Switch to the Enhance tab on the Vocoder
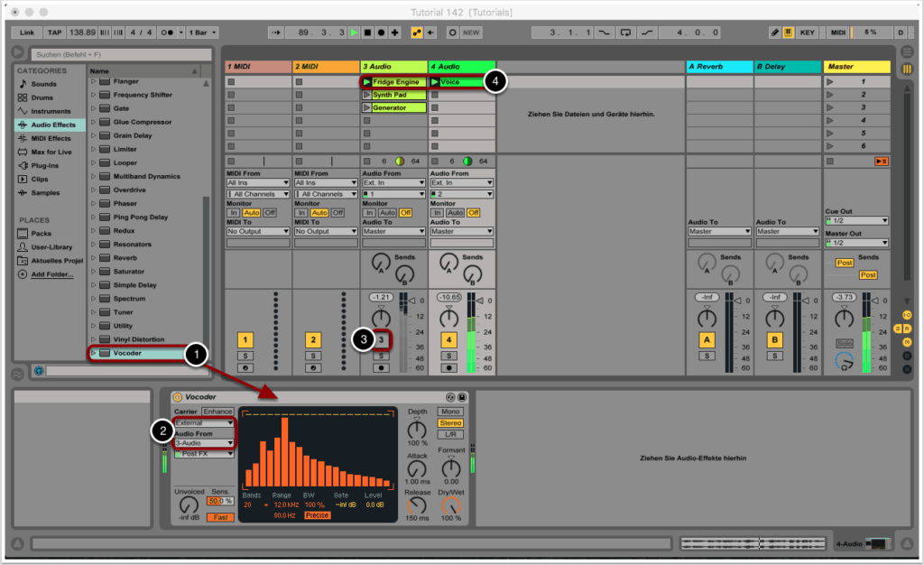 pos(218,411)
